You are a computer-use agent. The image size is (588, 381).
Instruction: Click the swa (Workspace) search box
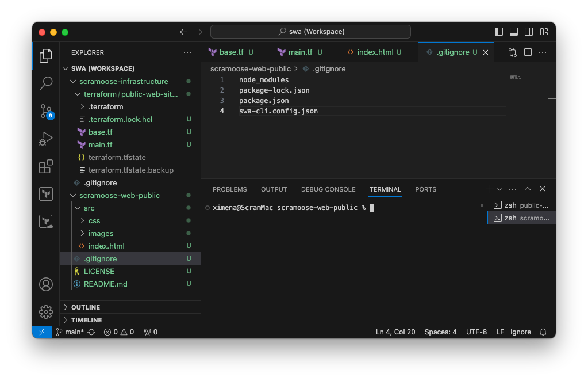point(310,32)
